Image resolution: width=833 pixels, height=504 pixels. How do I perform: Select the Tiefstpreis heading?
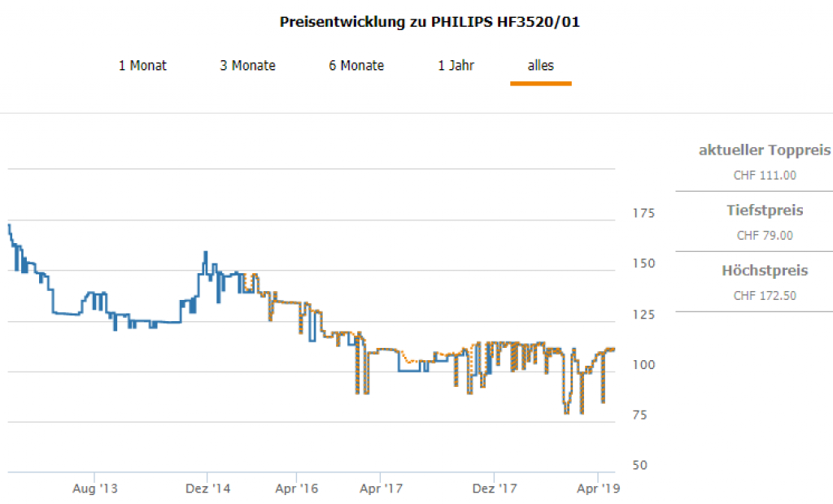pyautogui.click(x=765, y=211)
